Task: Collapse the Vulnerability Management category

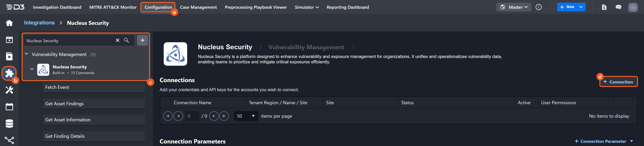Action: (x=27, y=54)
